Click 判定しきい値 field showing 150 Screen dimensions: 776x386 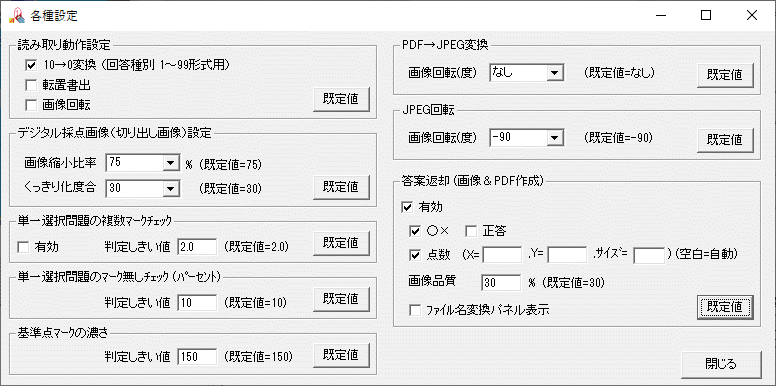click(197, 356)
